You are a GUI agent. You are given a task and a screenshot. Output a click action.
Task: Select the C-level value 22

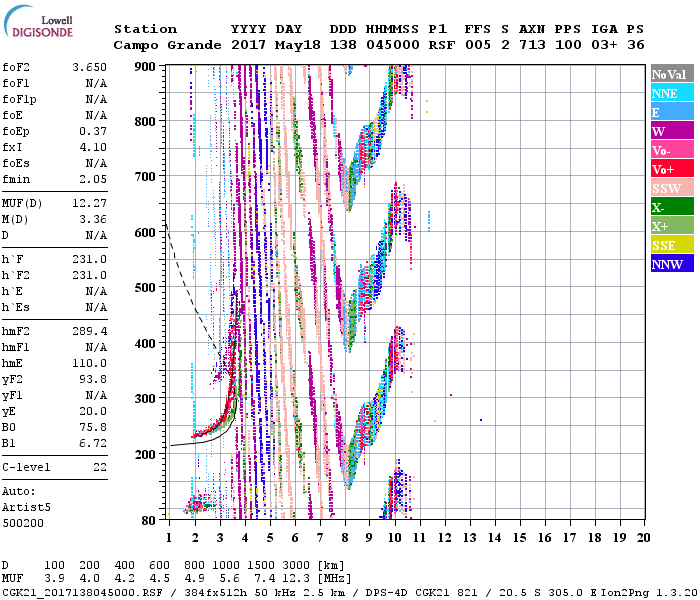[100, 467]
